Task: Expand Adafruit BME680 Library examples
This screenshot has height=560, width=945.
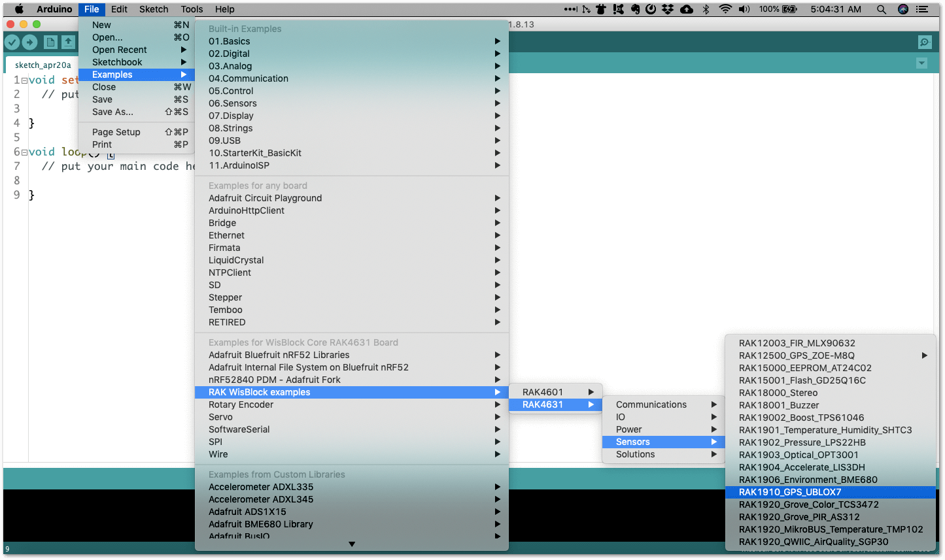Action: [352, 524]
